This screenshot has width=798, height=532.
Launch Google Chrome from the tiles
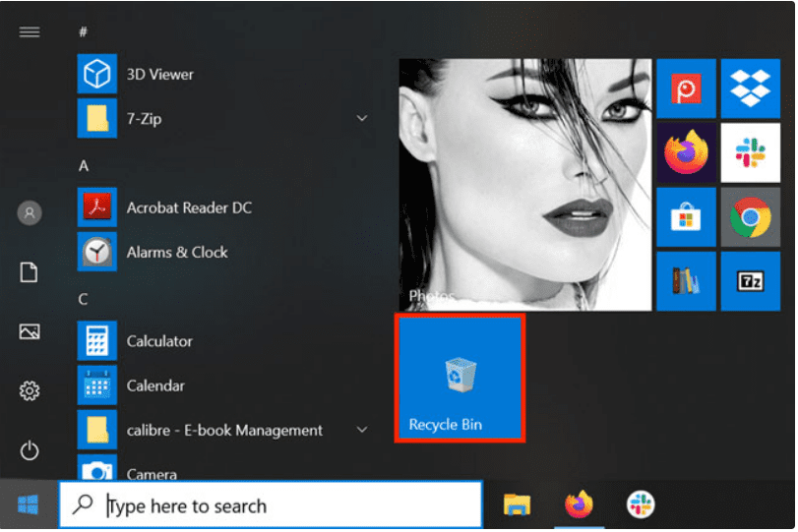[x=750, y=217]
